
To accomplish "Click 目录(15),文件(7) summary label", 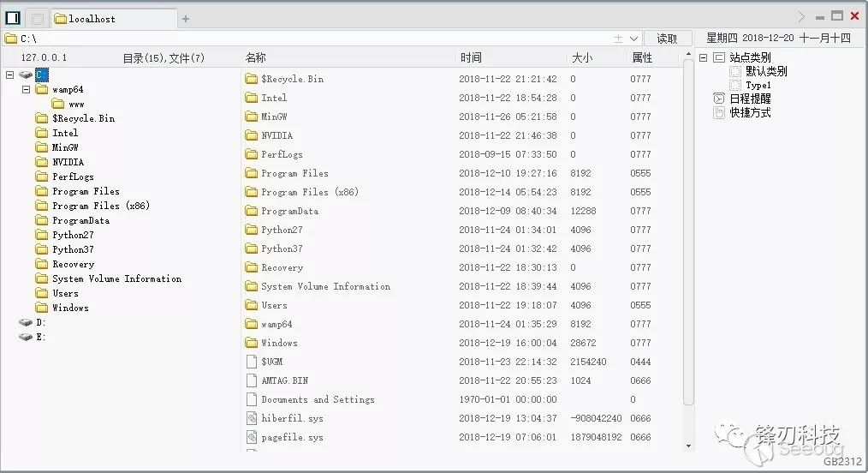I will 163,57.
